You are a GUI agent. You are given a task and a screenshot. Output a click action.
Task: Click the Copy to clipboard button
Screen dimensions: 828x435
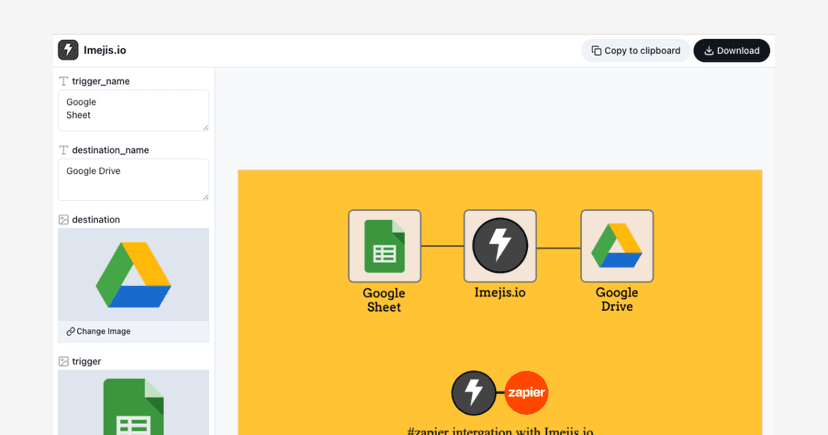pos(635,51)
